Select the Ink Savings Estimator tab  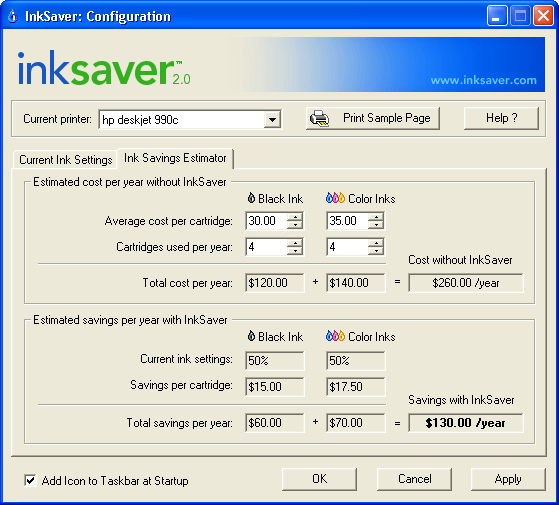(x=175, y=158)
